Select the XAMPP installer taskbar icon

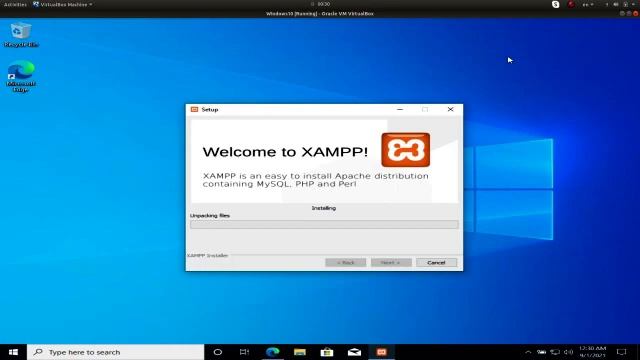pyautogui.click(x=382, y=352)
